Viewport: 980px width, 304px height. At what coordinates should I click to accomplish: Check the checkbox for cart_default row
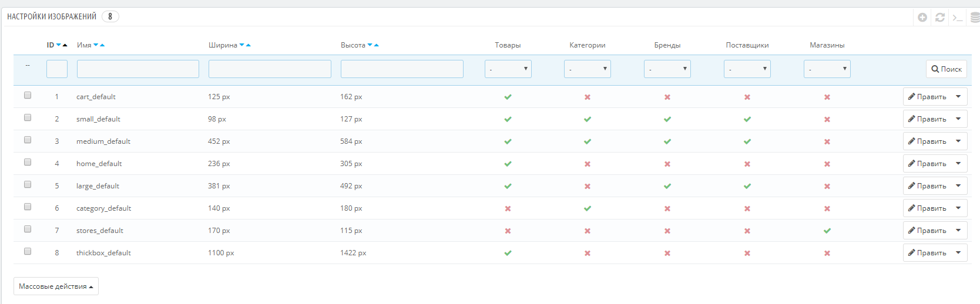coord(28,95)
